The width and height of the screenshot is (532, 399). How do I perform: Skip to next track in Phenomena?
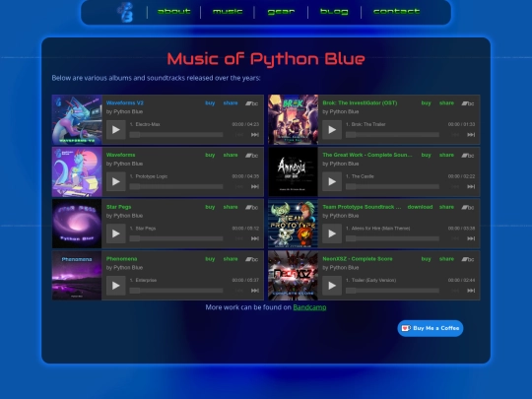point(255,291)
